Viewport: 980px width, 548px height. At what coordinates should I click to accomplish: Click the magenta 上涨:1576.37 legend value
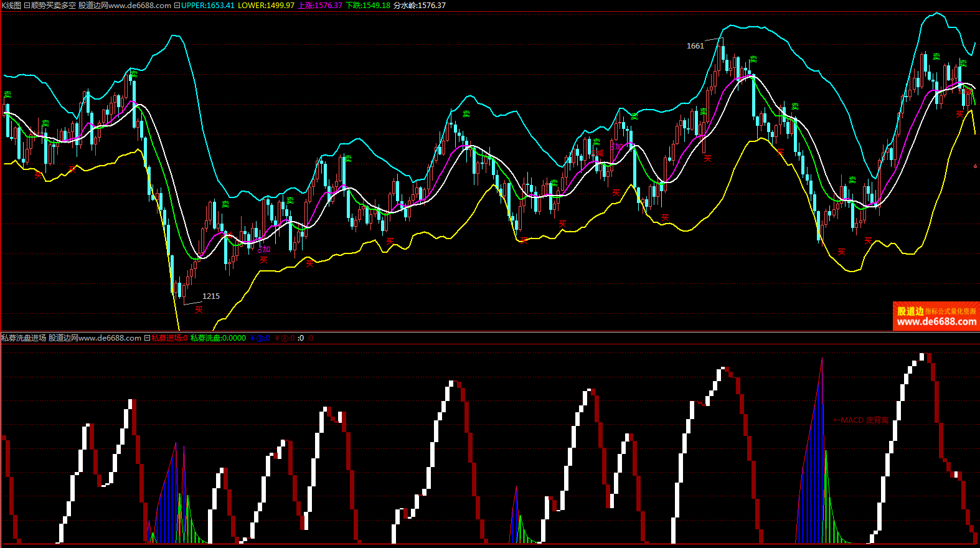click(x=320, y=6)
